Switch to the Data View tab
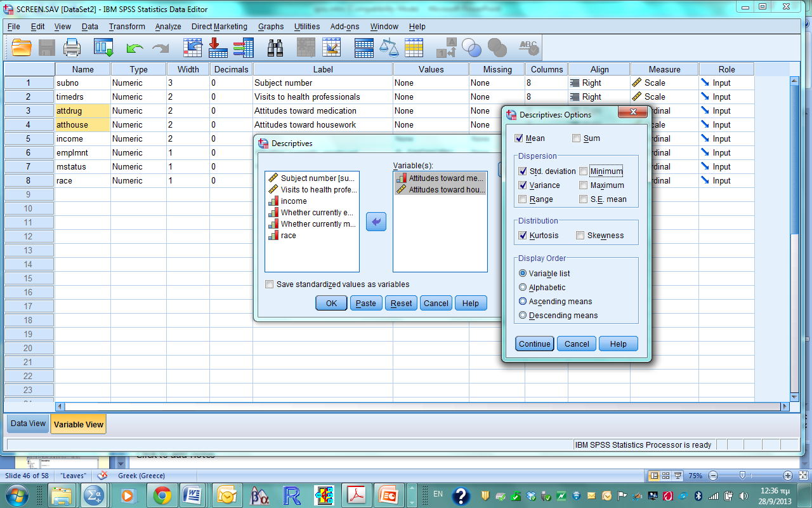812x508 pixels. click(28, 424)
